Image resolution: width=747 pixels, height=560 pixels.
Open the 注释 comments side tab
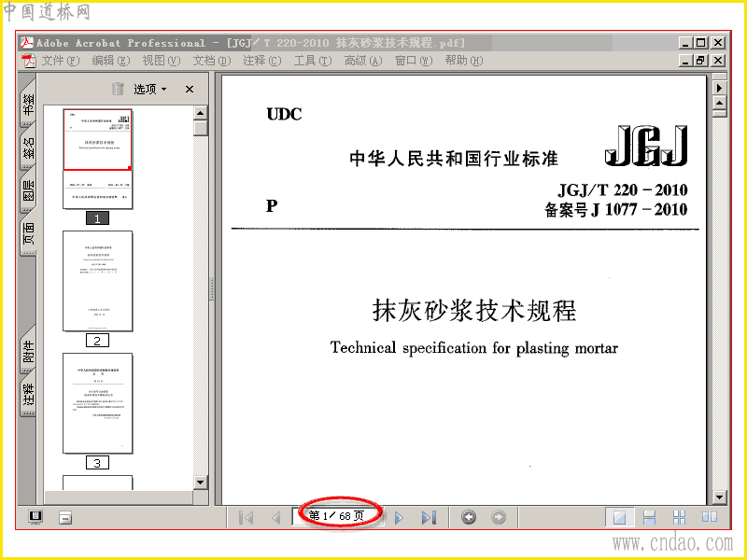point(29,394)
